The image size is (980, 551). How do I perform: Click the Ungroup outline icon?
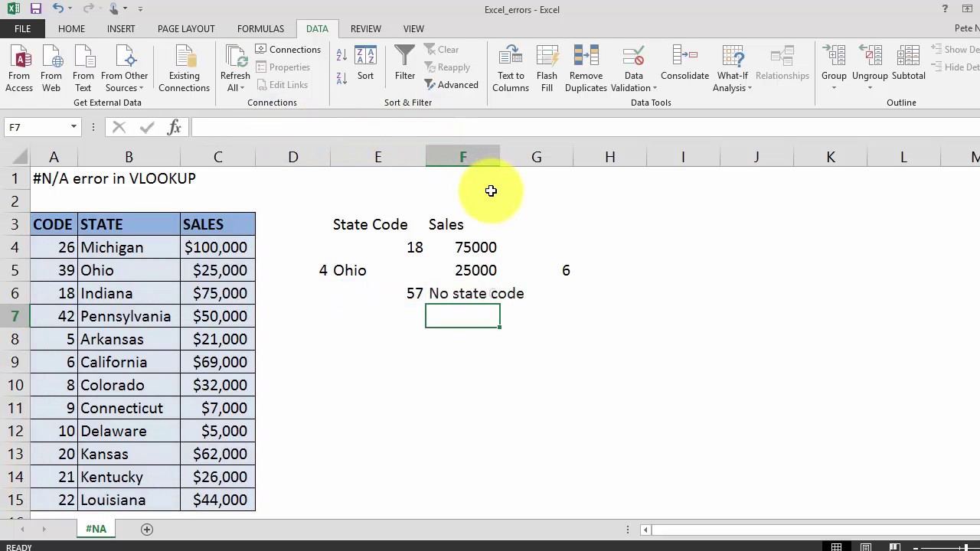(x=870, y=57)
